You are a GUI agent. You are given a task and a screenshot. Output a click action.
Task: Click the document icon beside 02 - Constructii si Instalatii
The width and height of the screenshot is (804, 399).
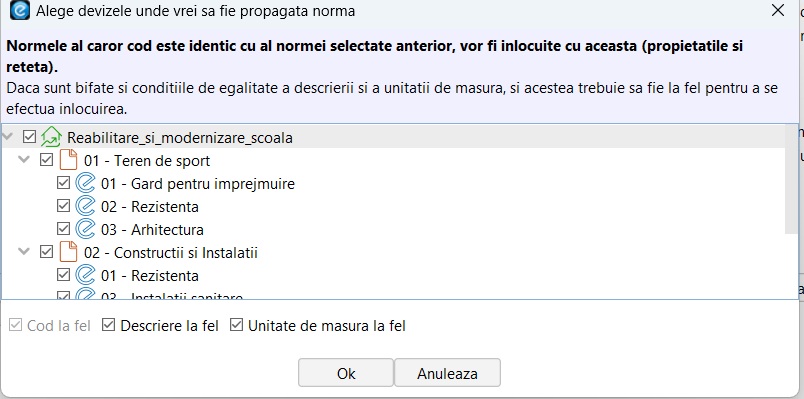click(x=68, y=252)
